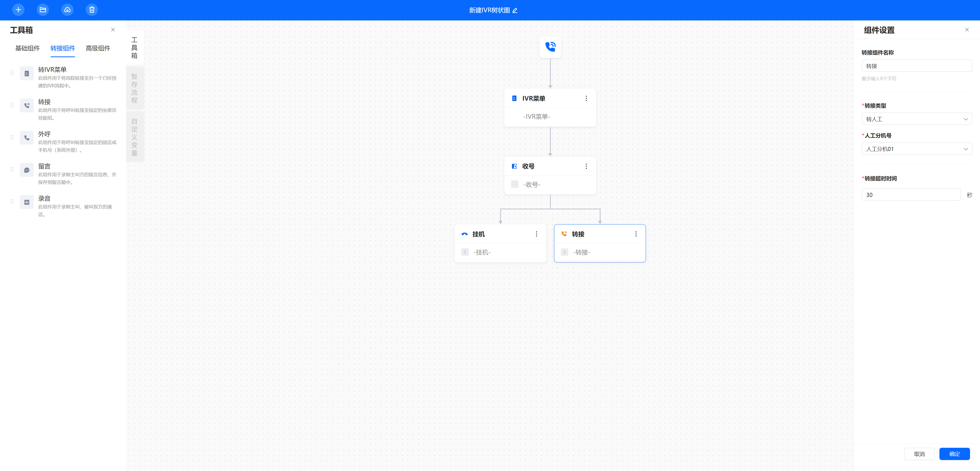Click the 留言 message component icon
Viewport: 980px width, 471px height.
pyautogui.click(x=27, y=170)
